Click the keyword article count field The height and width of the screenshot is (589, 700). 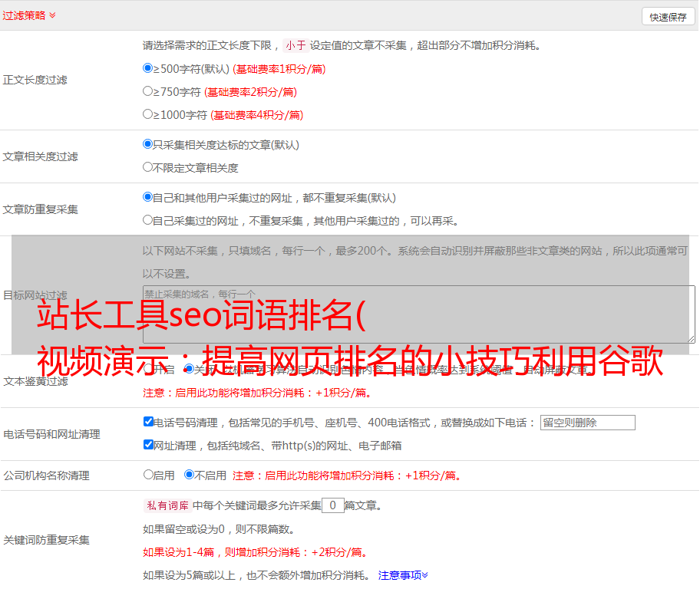(x=332, y=506)
